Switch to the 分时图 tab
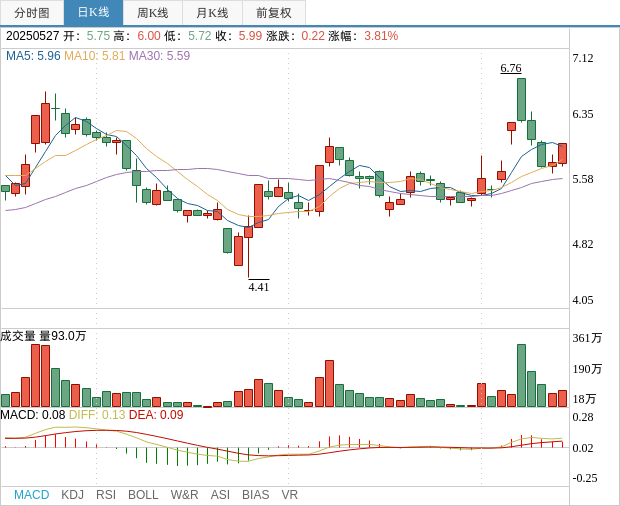Image resolution: width=620 pixels, height=506 pixels. [32, 13]
